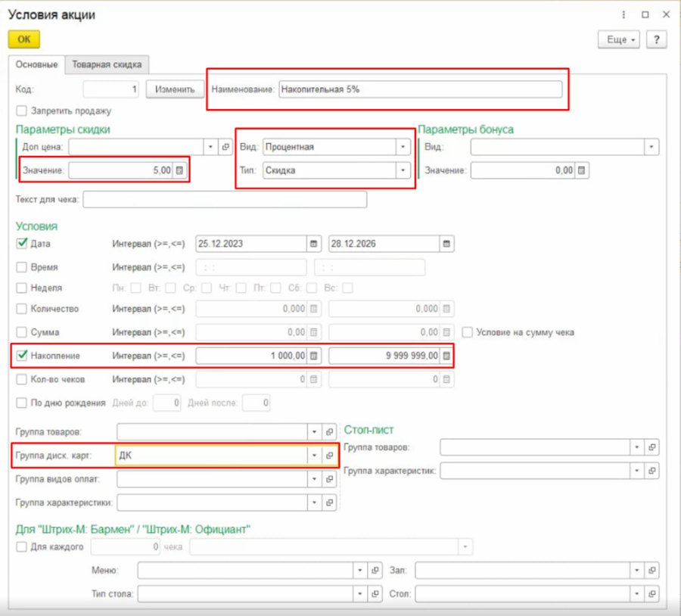Open calendar for start date 25.12.2023
The image size is (681, 616).
313,244
